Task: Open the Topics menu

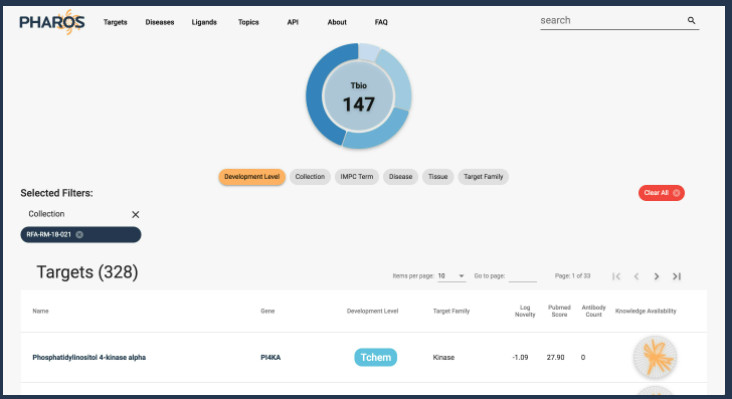Action: pos(248,22)
